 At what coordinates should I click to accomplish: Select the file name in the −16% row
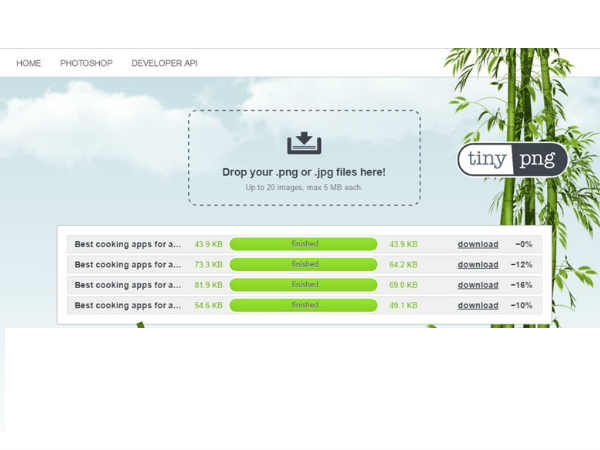point(128,285)
